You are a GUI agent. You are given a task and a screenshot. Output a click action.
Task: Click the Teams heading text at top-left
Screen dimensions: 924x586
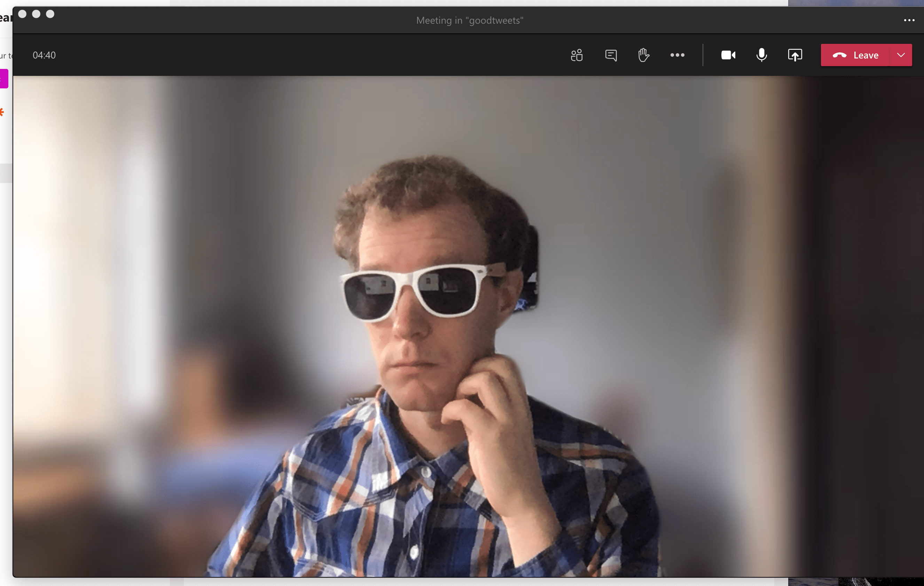point(5,18)
